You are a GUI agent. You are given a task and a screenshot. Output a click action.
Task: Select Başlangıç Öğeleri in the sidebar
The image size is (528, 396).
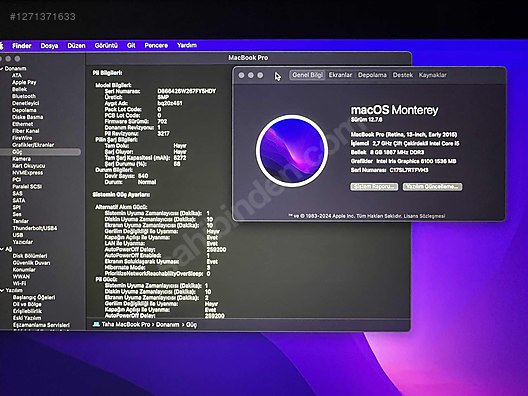tap(34, 298)
